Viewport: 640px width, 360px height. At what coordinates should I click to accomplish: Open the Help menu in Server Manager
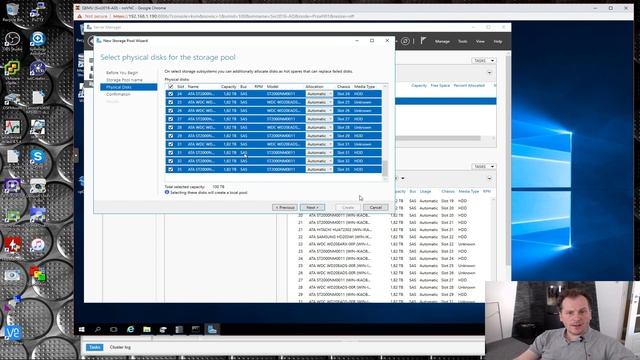(498, 41)
